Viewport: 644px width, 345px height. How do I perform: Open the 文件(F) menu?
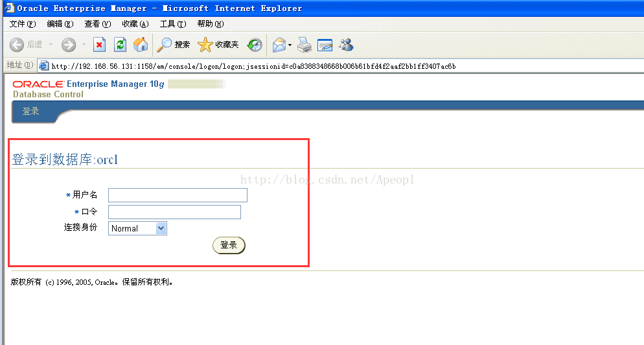coord(23,24)
